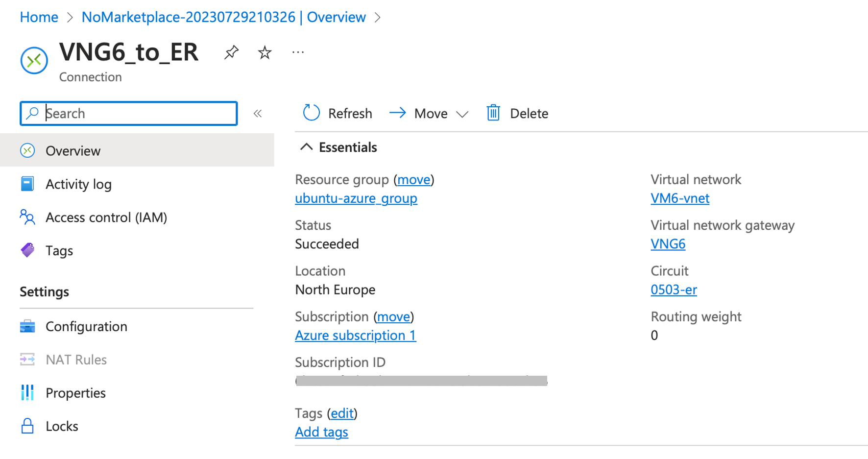Open NoMarketplace-20230729210326 Overview breadcrumb
Screen dimensions: 868x459
pos(223,17)
